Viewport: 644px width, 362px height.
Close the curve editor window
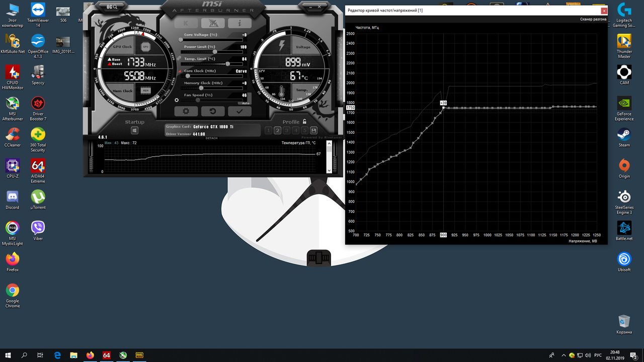(604, 10)
